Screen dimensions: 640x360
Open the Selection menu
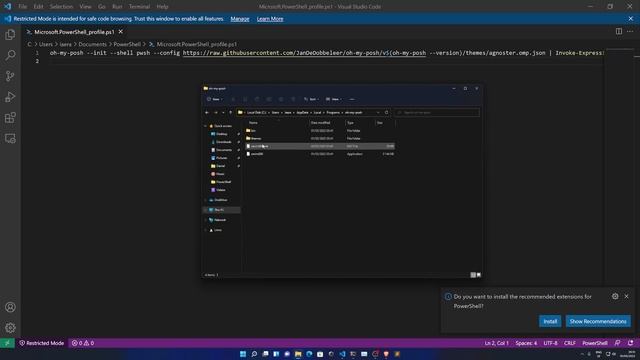point(61,7)
